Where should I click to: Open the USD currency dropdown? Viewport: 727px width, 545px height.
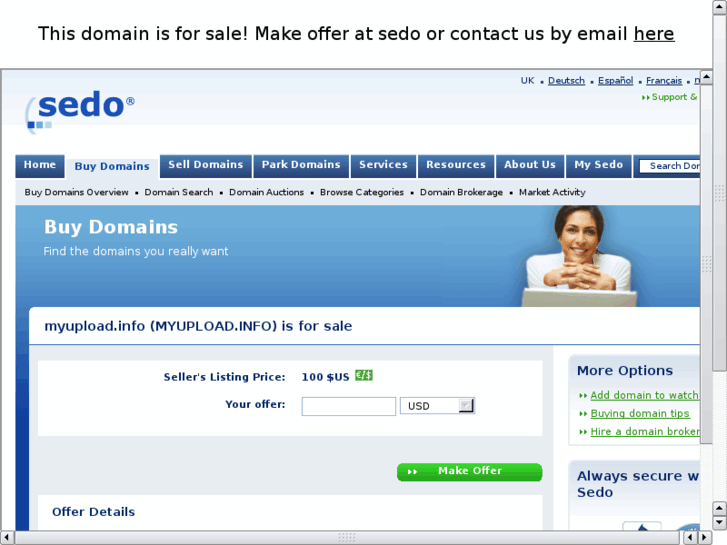(x=437, y=406)
